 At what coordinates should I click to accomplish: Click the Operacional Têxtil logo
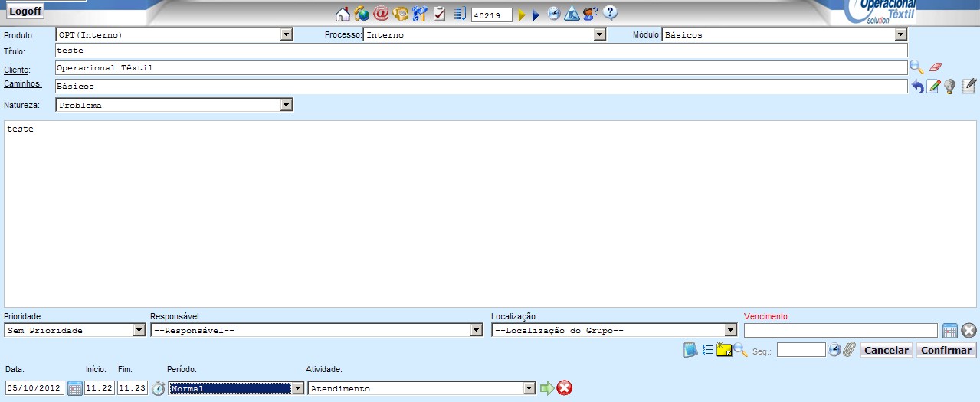881,12
